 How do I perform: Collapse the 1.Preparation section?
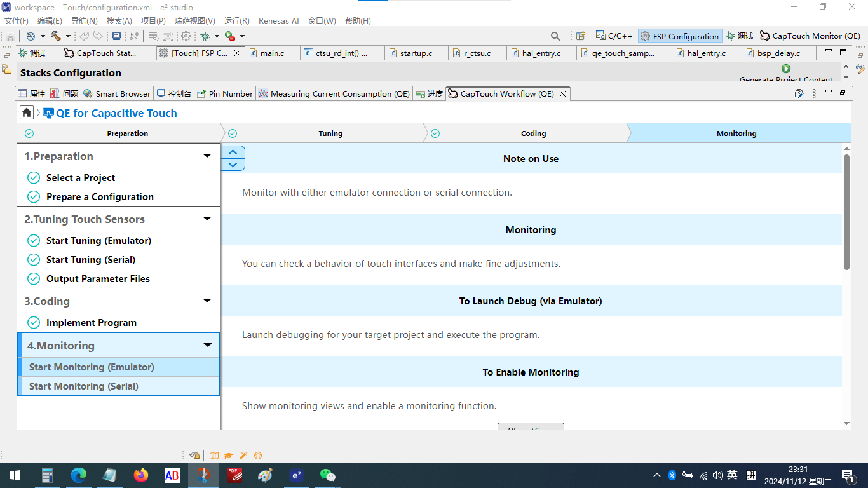click(x=207, y=156)
